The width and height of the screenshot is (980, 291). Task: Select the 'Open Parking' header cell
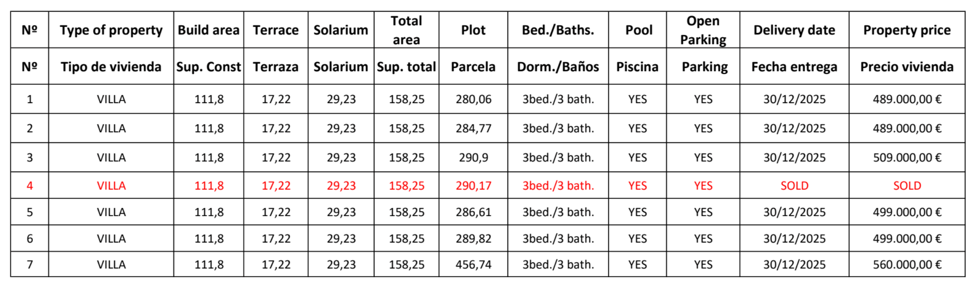tap(703, 30)
